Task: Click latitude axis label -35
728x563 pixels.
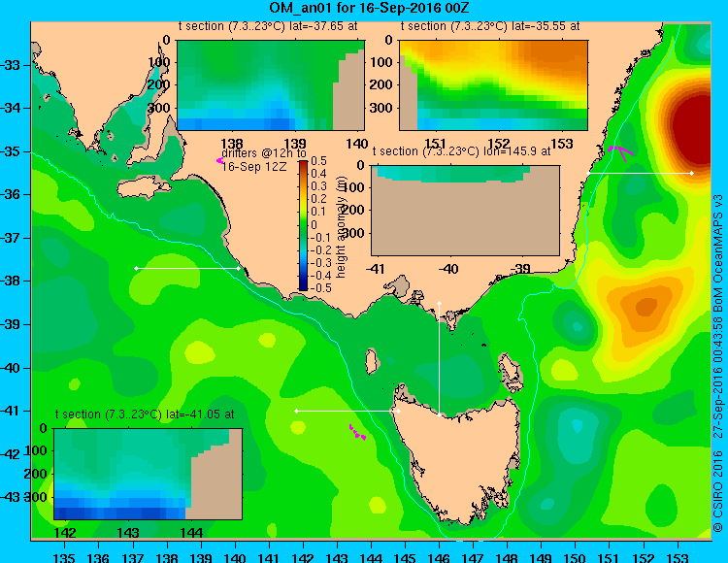Action: (x=11, y=151)
